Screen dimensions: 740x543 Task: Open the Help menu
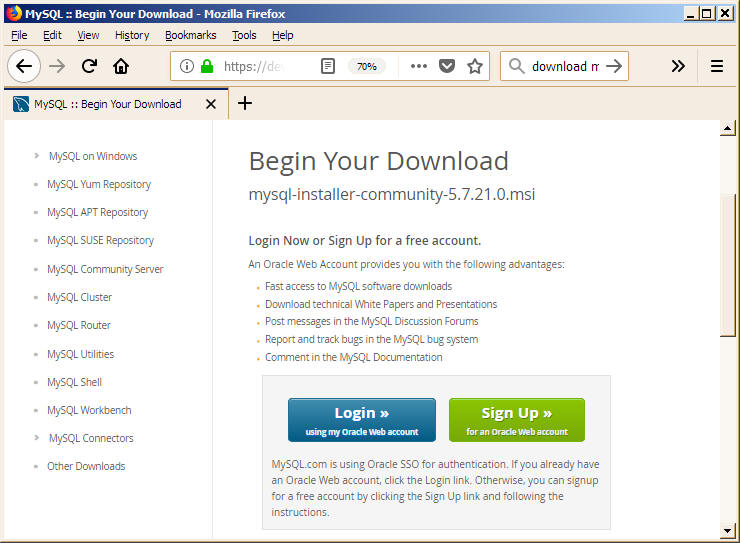click(x=282, y=35)
